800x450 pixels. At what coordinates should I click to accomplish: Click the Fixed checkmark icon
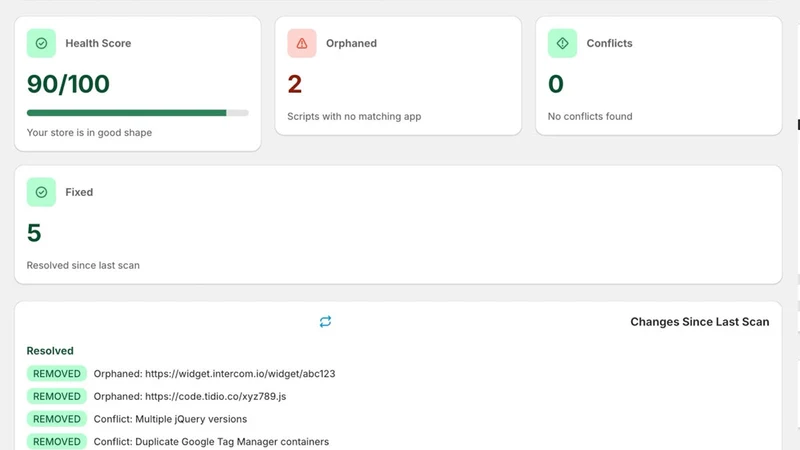pyautogui.click(x=41, y=192)
